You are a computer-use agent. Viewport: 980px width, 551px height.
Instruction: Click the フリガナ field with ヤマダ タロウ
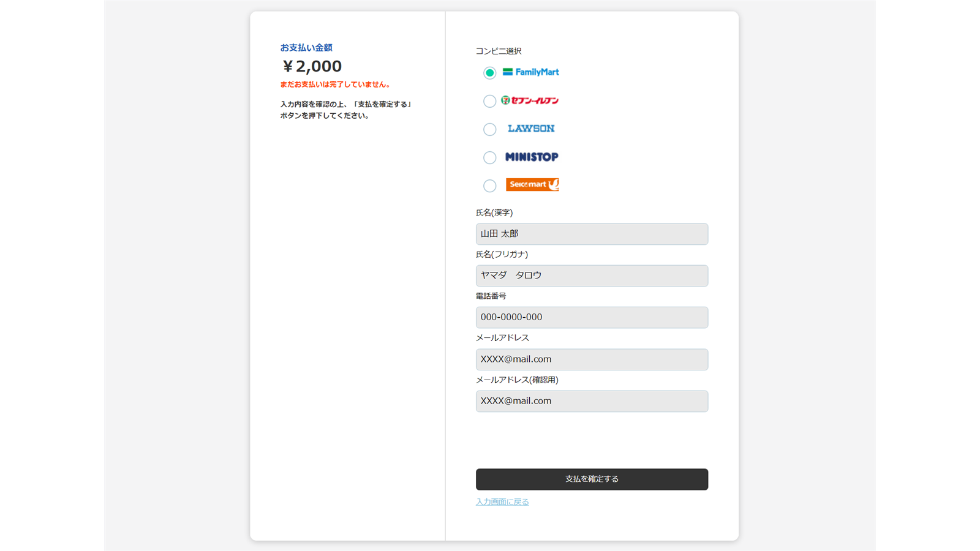coord(592,275)
